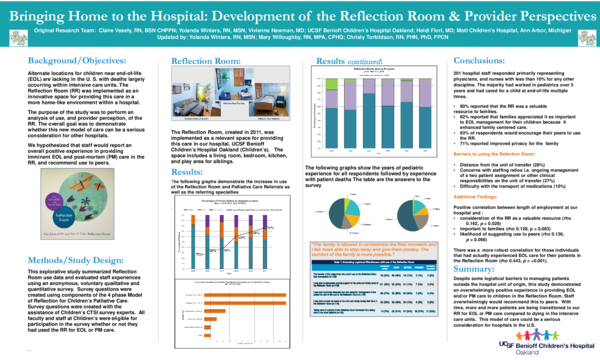Screen dimensions: 600x360
Task: Click the paragraph starting 'This explorative study summarized'
Action: click(x=86, y=301)
